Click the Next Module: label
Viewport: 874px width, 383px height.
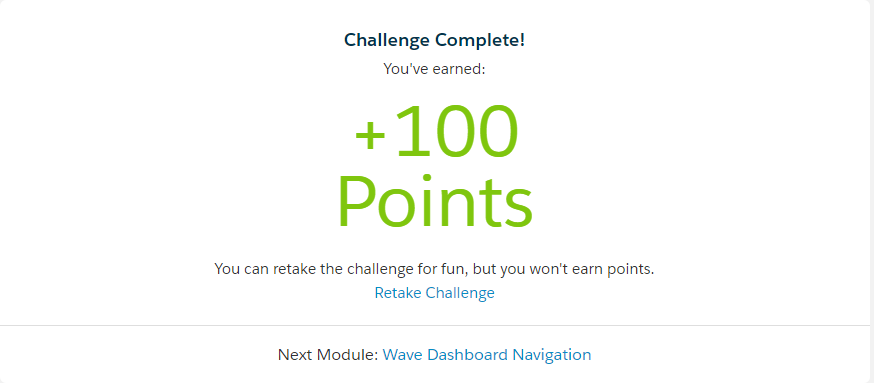point(328,355)
